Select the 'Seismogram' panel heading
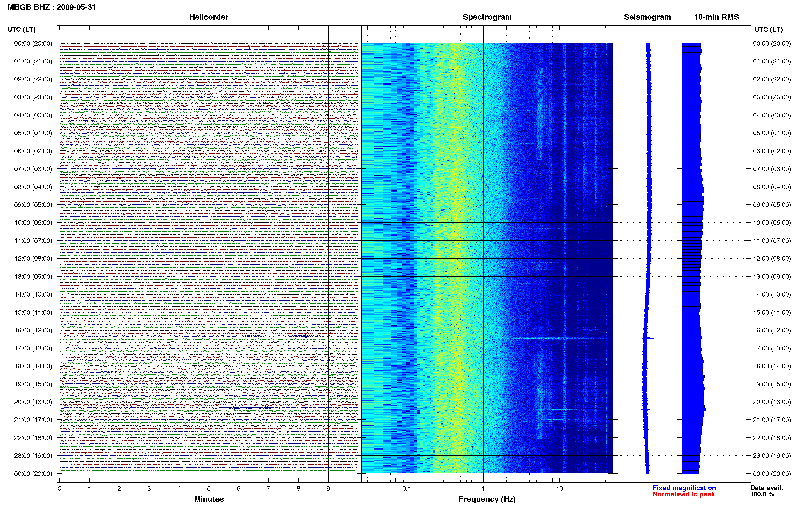This screenshot has width=812, height=508. [647, 17]
